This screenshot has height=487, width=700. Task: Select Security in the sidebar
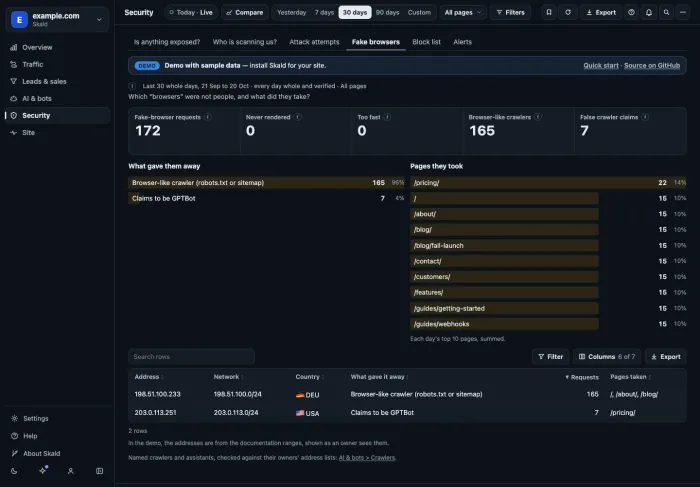(x=57, y=115)
